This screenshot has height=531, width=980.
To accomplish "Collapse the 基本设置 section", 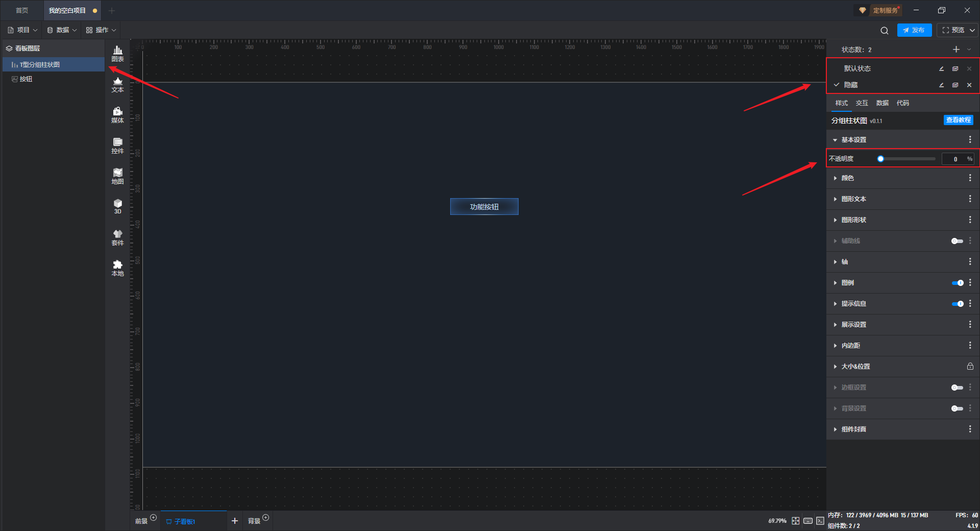I will (835, 140).
